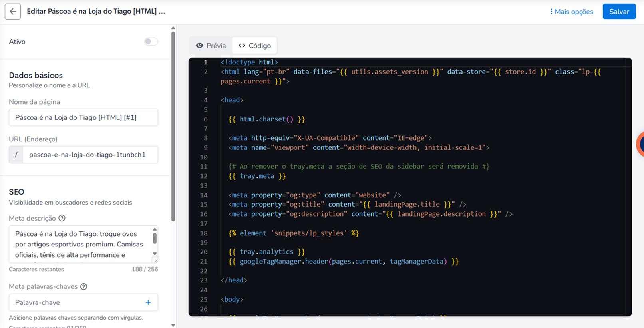
Task: Click the opening head tag line
Action: click(232, 100)
